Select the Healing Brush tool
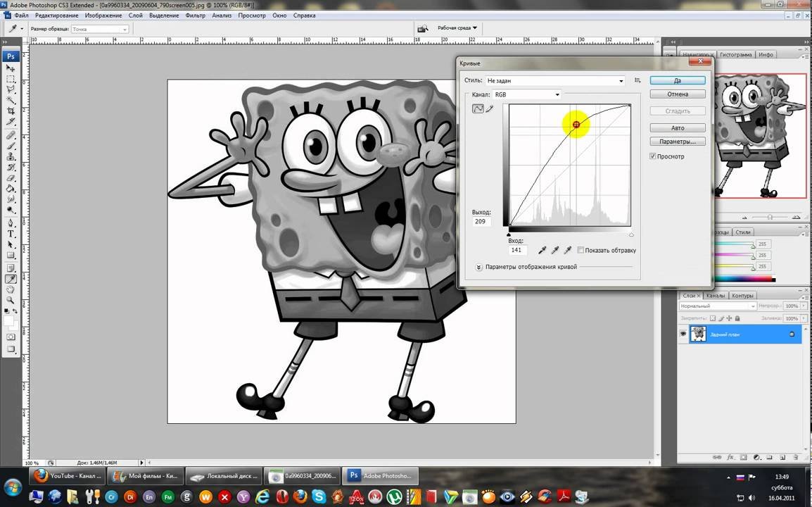The height and width of the screenshot is (507, 812). [11, 135]
